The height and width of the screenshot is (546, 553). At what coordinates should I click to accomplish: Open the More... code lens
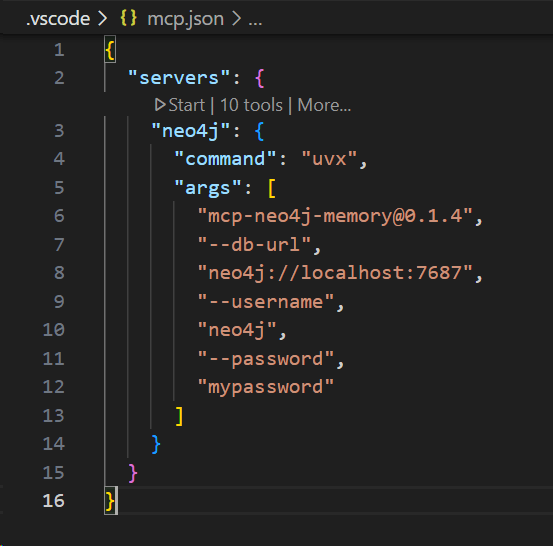pyautogui.click(x=324, y=105)
